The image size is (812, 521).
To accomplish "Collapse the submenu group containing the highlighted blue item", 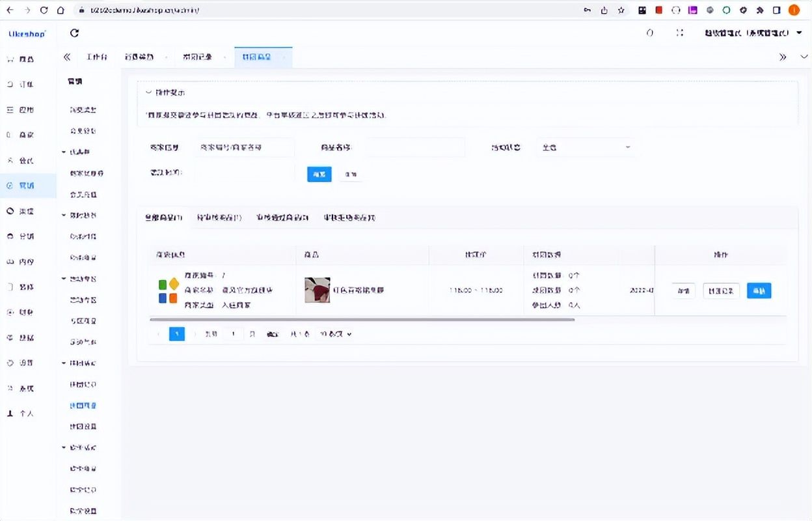I will [x=64, y=363].
